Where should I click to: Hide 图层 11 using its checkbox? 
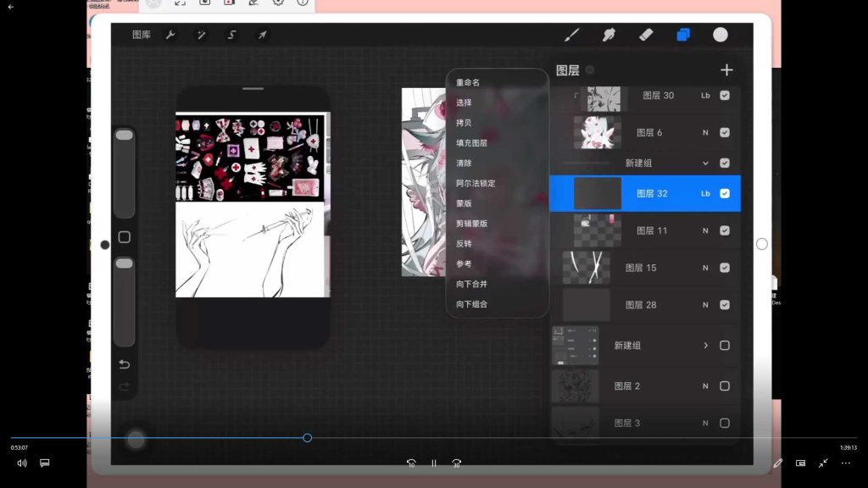click(x=725, y=230)
